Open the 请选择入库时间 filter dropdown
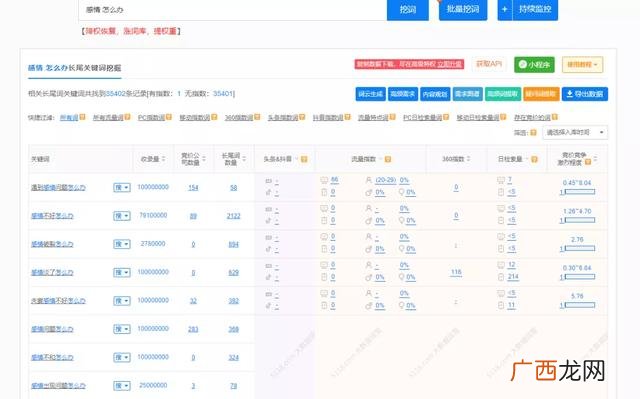This screenshot has height=399, width=640. 575,133
